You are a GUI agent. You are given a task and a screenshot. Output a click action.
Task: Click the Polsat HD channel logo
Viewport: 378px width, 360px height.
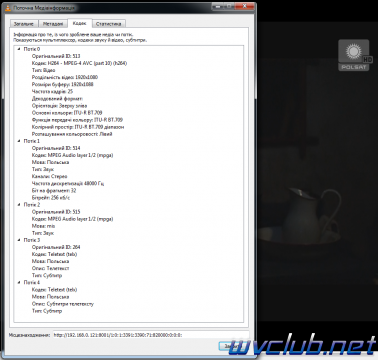(355, 55)
